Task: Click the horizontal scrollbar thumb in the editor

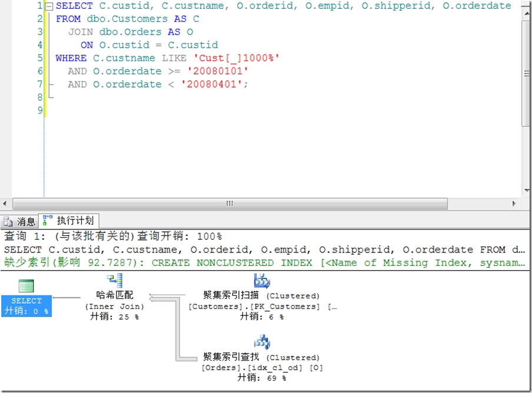Action: click(x=230, y=204)
